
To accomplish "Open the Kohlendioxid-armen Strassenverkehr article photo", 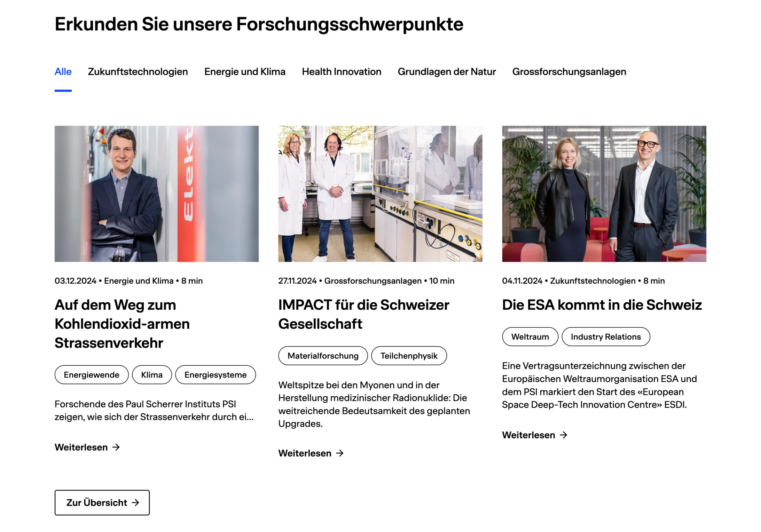I will (x=157, y=194).
